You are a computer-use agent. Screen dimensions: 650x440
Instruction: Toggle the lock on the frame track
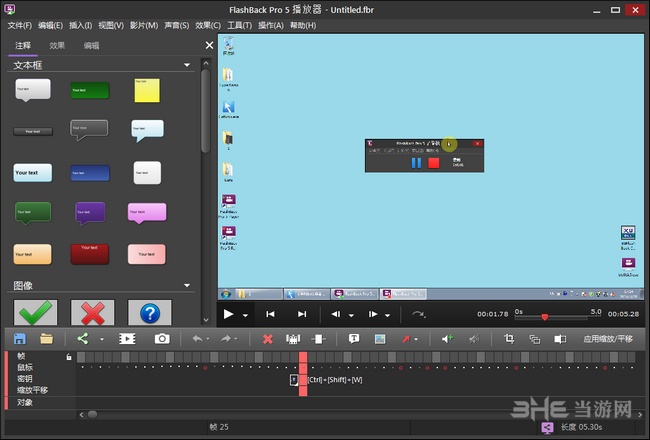pos(68,356)
